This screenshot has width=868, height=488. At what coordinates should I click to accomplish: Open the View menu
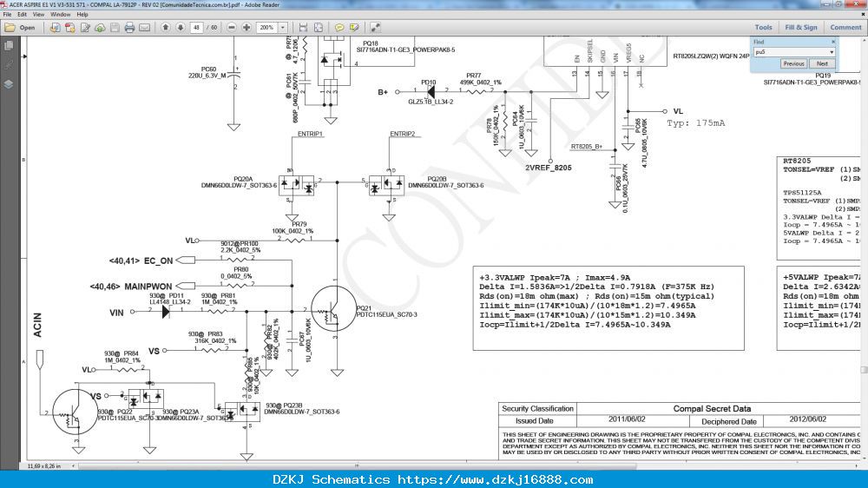39,15
